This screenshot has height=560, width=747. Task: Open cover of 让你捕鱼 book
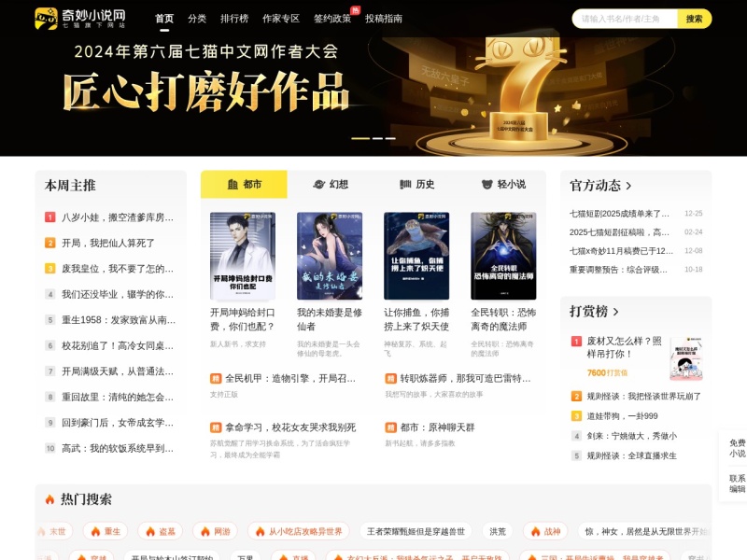pyautogui.click(x=416, y=256)
